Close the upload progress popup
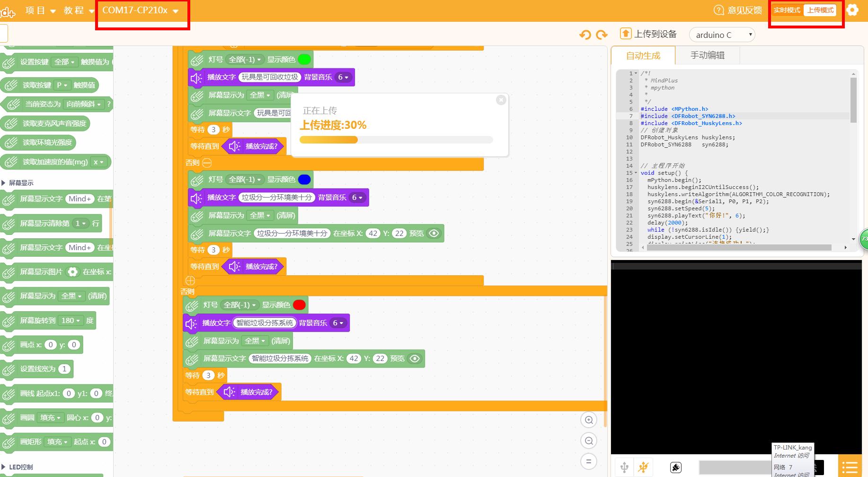868x477 pixels. point(501,100)
